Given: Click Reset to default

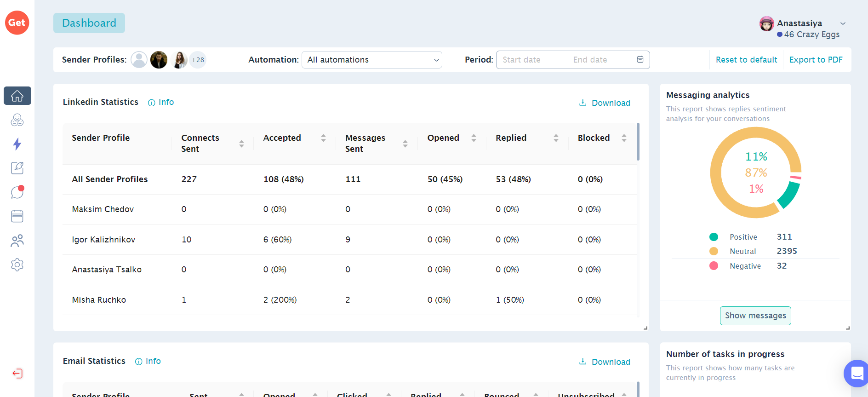Looking at the screenshot, I should click(746, 60).
